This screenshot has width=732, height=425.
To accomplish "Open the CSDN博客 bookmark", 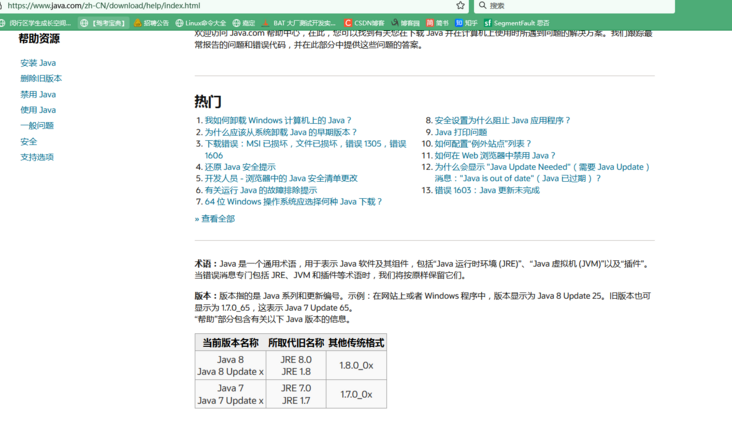I will pyautogui.click(x=364, y=23).
